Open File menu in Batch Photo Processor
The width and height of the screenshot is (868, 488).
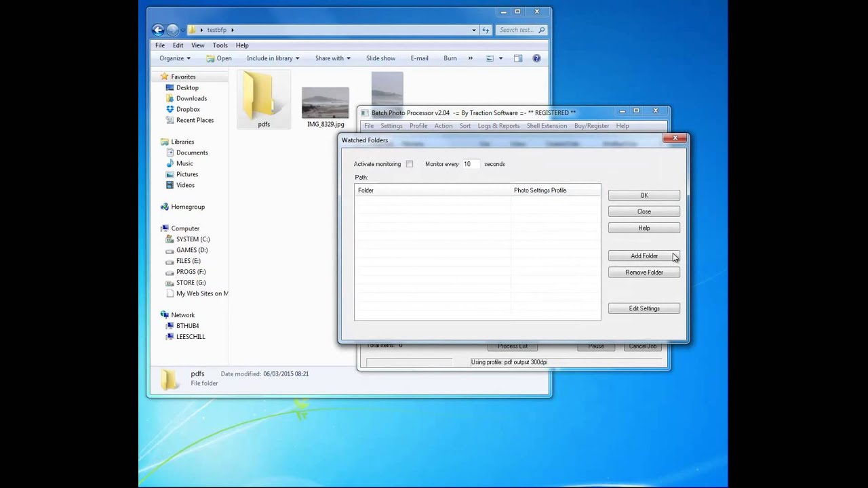click(369, 126)
